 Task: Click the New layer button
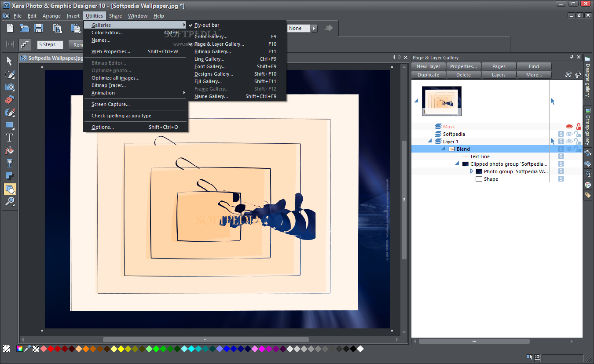tap(429, 66)
